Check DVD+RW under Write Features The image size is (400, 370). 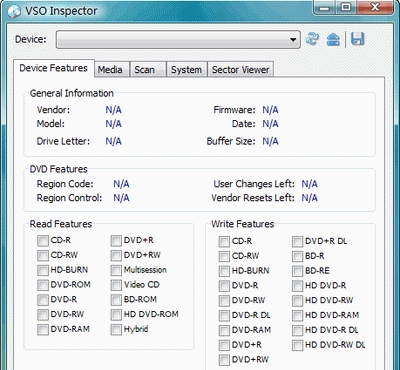pos(224,360)
